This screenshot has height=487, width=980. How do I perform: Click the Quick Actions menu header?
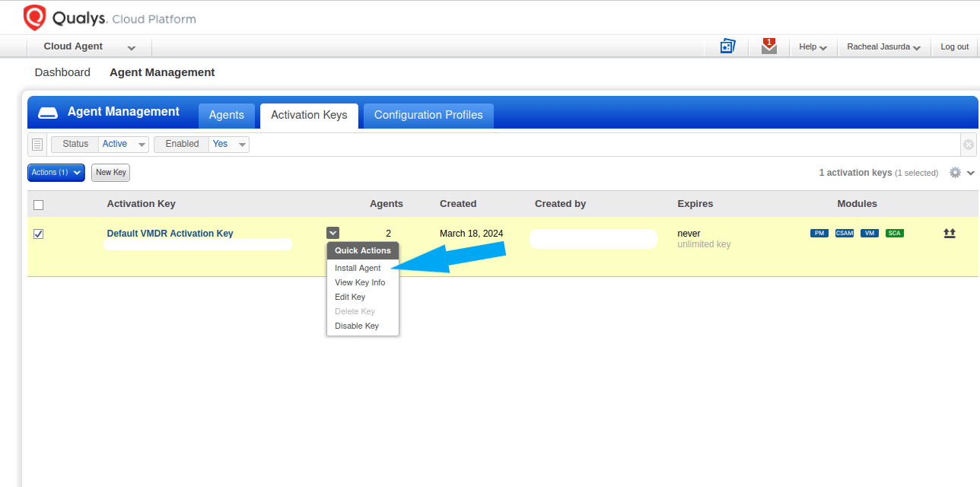[363, 250]
